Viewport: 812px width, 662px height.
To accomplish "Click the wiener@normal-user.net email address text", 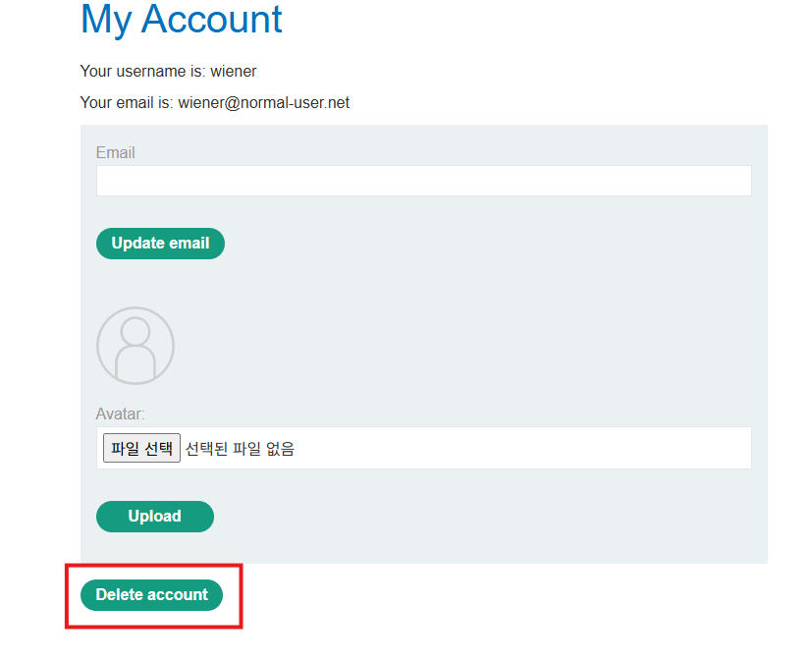I will [x=263, y=103].
